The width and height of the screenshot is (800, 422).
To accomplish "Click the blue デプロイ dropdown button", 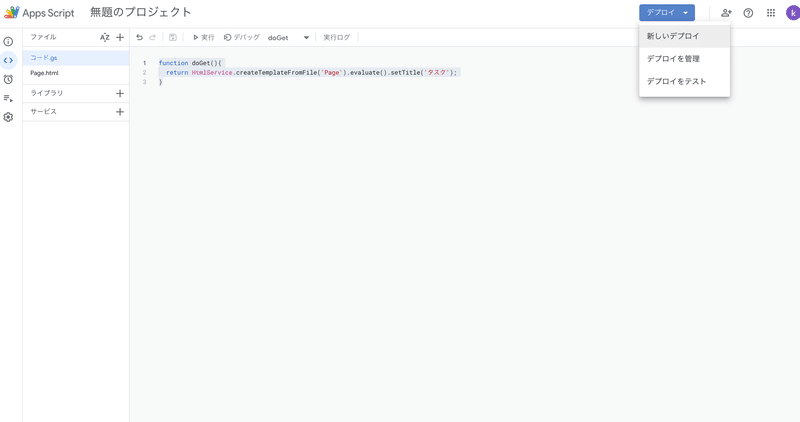I will point(667,13).
